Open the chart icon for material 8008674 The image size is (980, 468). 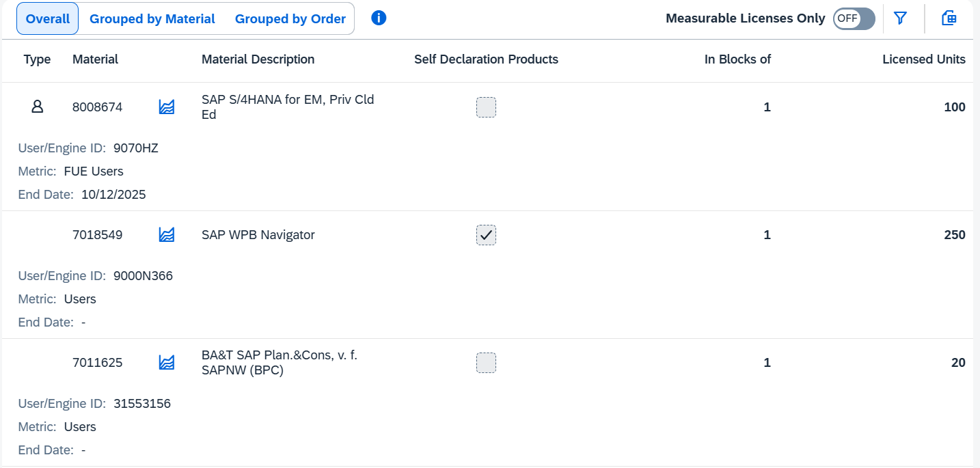166,107
